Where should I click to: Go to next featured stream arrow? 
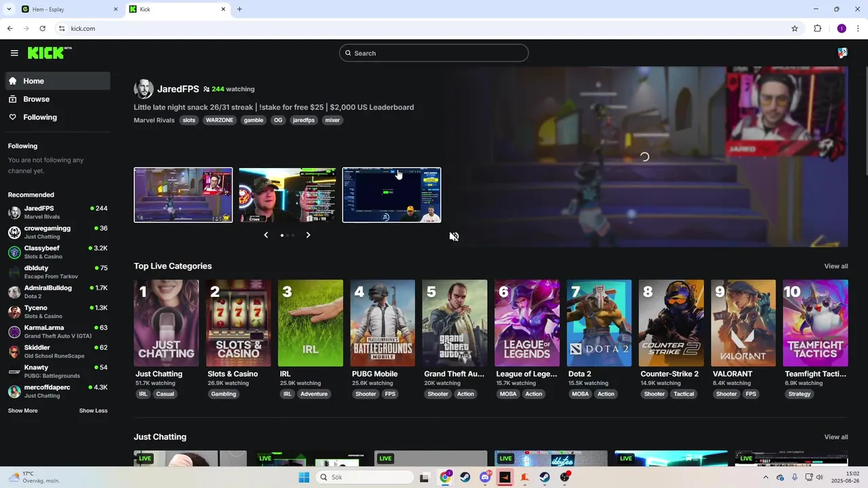click(308, 235)
